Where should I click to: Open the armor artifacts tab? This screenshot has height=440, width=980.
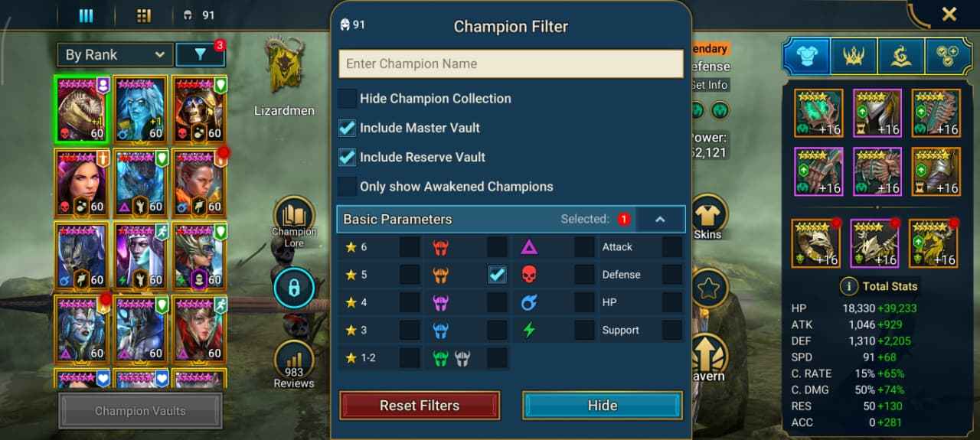click(805, 55)
